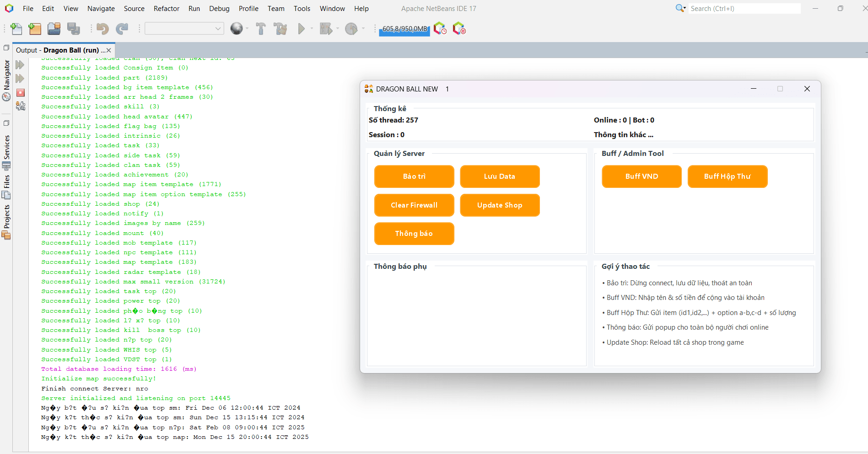
Task: Click the Run Project play icon
Action: coord(301,29)
